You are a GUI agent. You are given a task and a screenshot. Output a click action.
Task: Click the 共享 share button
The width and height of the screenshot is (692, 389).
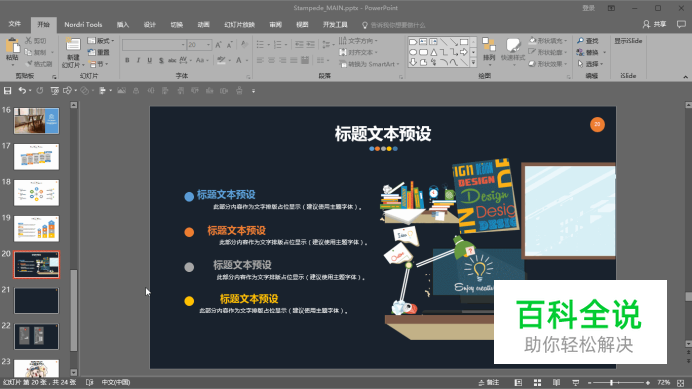654,24
